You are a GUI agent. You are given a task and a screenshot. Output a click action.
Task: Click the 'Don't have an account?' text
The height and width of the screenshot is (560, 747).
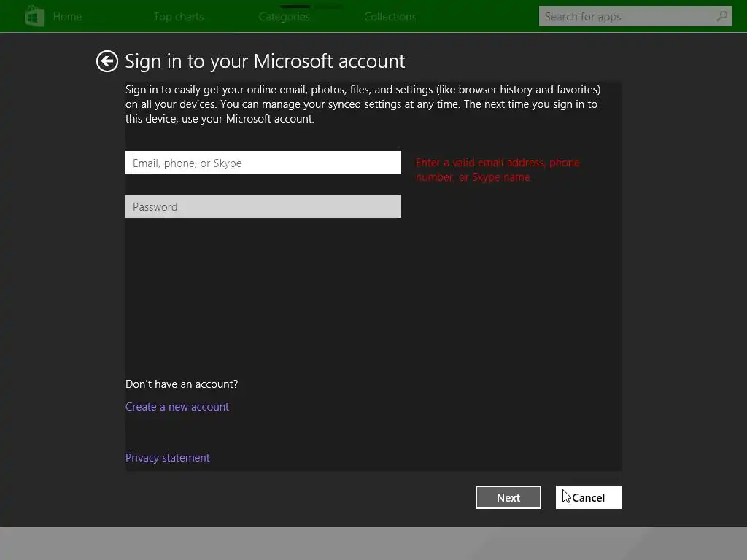(182, 384)
